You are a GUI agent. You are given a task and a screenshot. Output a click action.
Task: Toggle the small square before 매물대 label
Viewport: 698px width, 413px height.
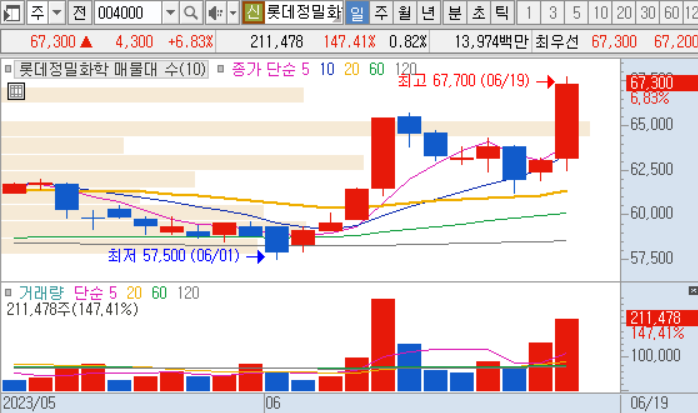8,69
